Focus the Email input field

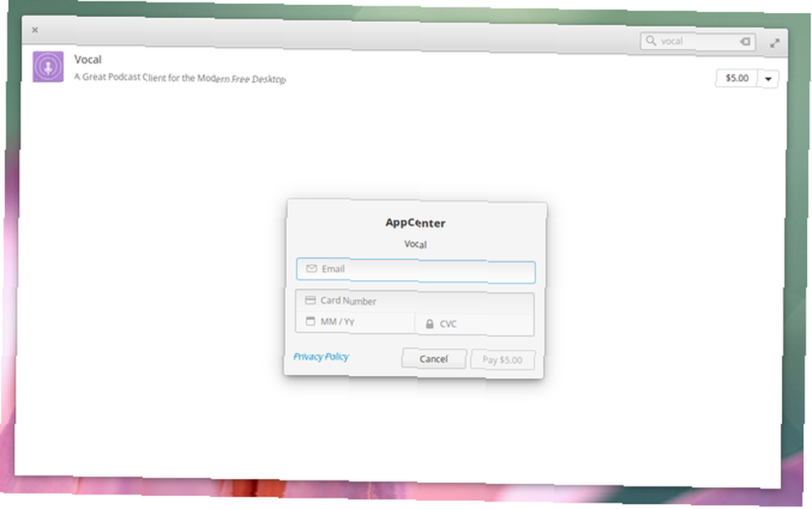(x=416, y=270)
